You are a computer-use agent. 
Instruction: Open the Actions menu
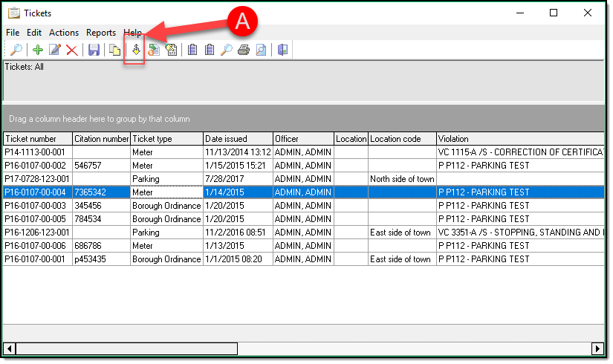[64, 33]
